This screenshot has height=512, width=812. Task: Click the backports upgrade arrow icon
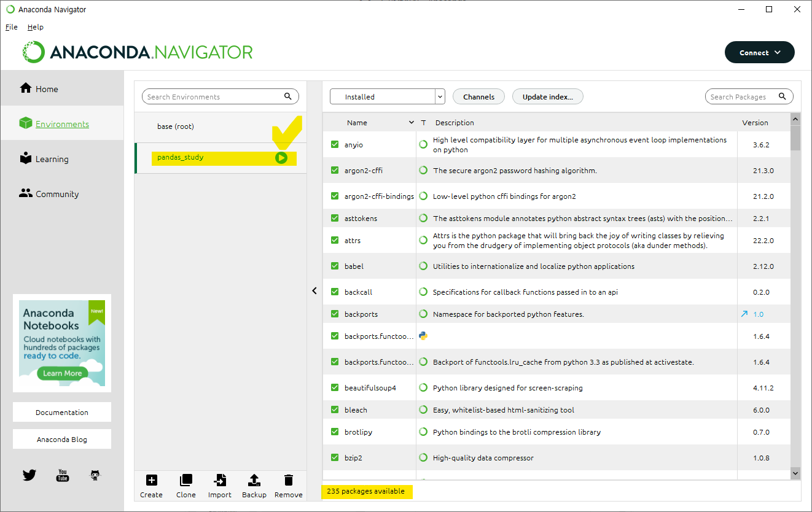[744, 314]
